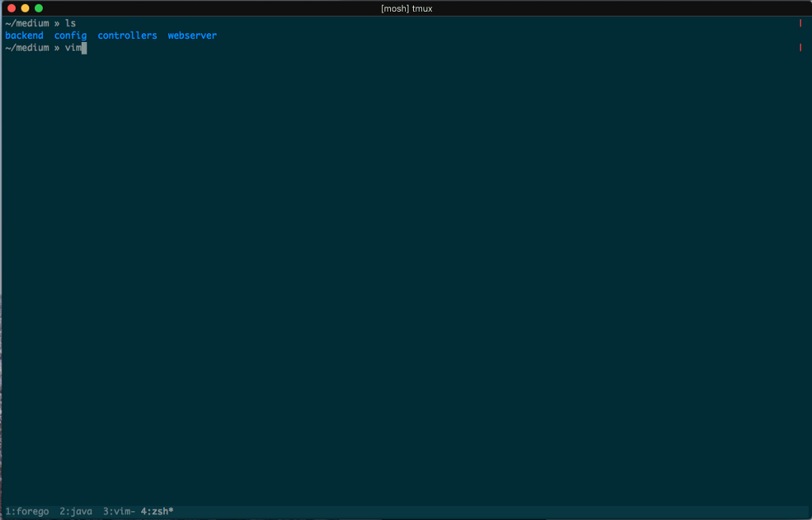812x520 pixels.
Task: Click the terminal block cursor after vim
Action: point(84,48)
